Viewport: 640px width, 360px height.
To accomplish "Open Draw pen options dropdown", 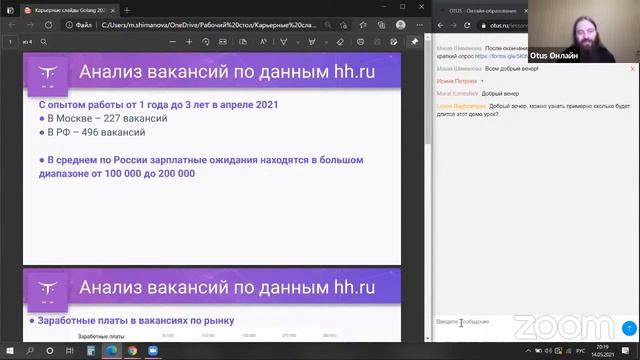I will [298, 42].
